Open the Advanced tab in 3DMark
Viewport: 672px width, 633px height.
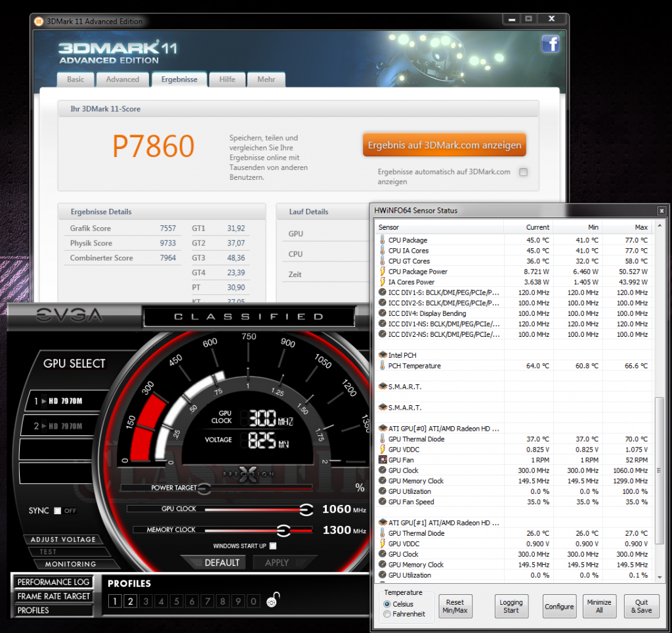click(123, 79)
